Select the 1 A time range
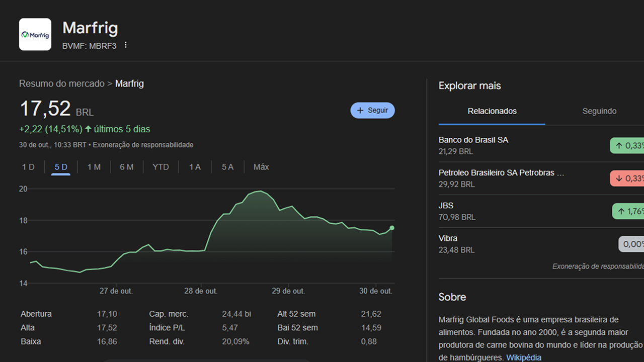Image resolution: width=644 pixels, height=362 pixels. [195, 167]
